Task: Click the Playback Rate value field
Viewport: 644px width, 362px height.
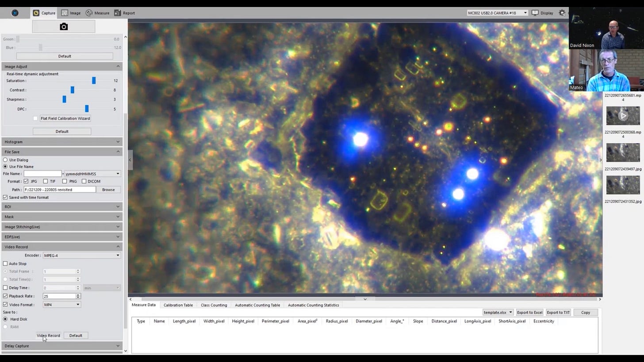Action: click(59, 296)
